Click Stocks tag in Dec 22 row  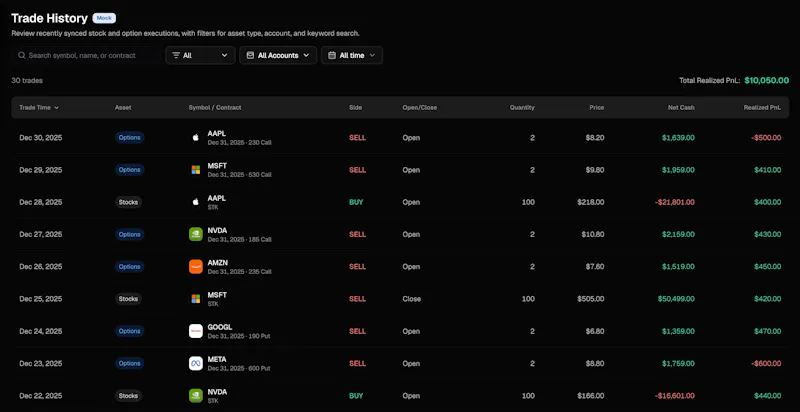pyautogui.click(x=128, y=396)
